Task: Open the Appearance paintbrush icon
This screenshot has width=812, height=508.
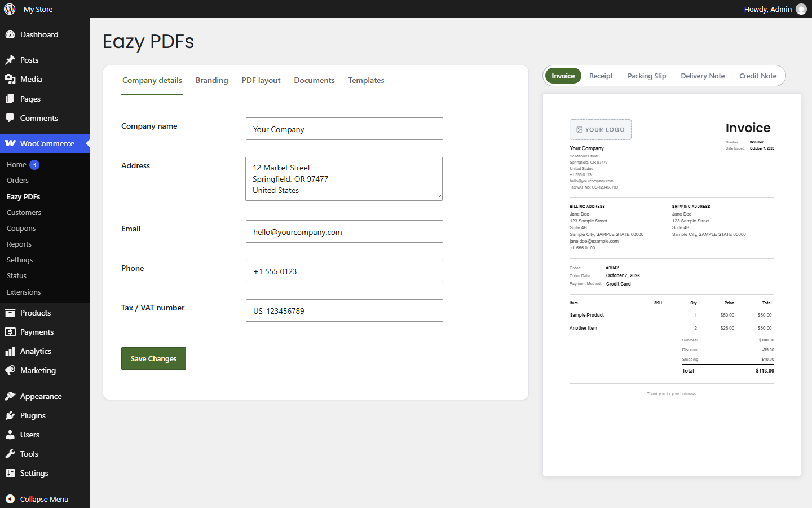Action: click(x=10, y=396)
